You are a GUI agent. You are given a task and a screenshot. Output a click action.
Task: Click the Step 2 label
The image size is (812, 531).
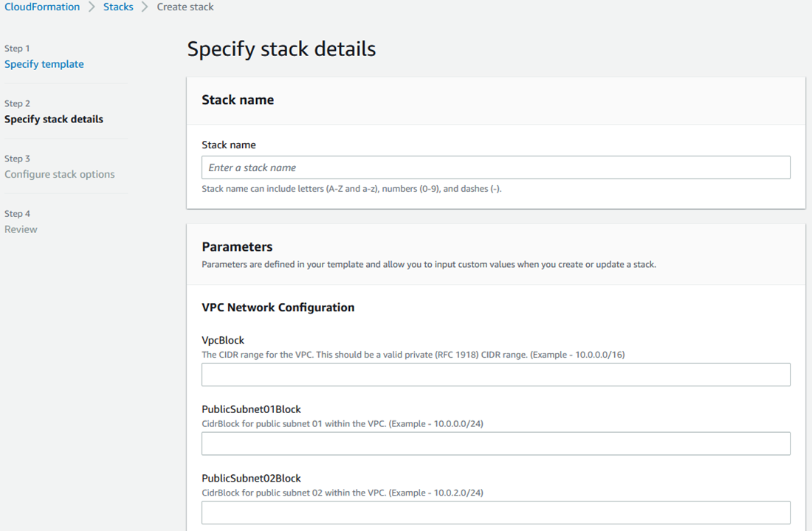pyautogui.click(x=17, y=103)
